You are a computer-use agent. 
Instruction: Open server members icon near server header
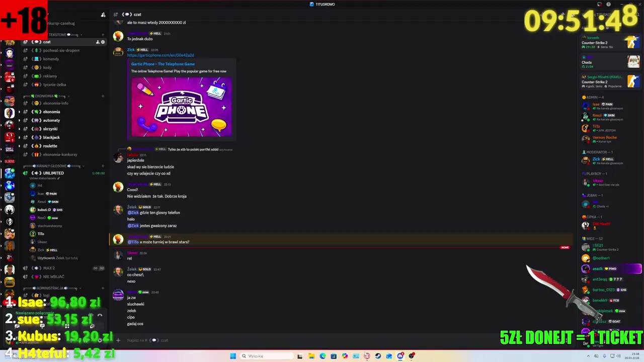point(103,15)
